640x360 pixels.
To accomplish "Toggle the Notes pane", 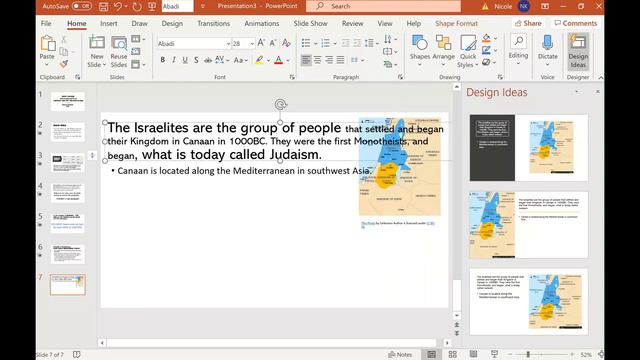I will pyautogui.click(x=400, y=354).
